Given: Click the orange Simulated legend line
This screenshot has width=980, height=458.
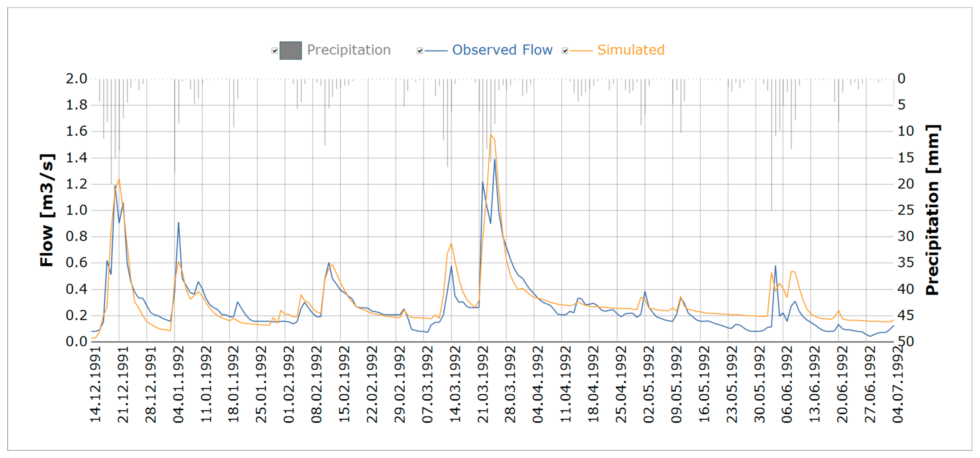Looking at the screenshot, I should [581, 50].
